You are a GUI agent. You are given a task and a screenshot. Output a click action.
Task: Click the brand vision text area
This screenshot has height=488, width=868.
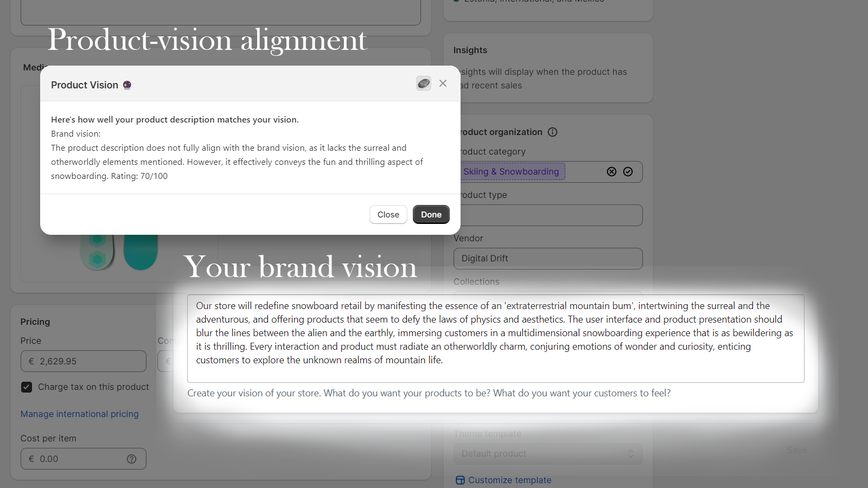click(495, 339)
